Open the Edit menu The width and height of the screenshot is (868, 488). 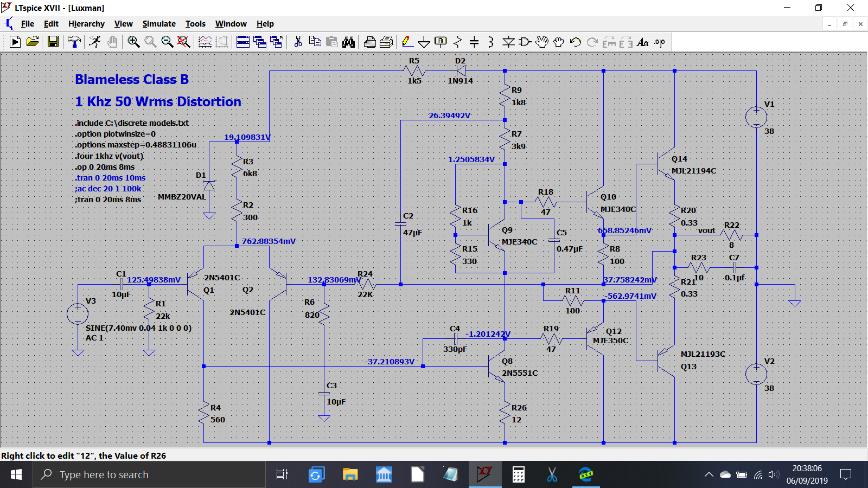pyautogui.click(x=51, y=24)
